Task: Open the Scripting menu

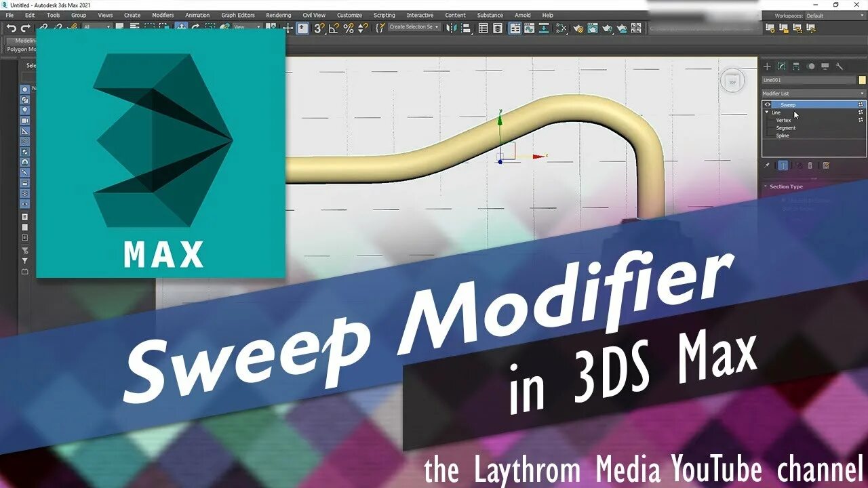Action: click(384, 15)
